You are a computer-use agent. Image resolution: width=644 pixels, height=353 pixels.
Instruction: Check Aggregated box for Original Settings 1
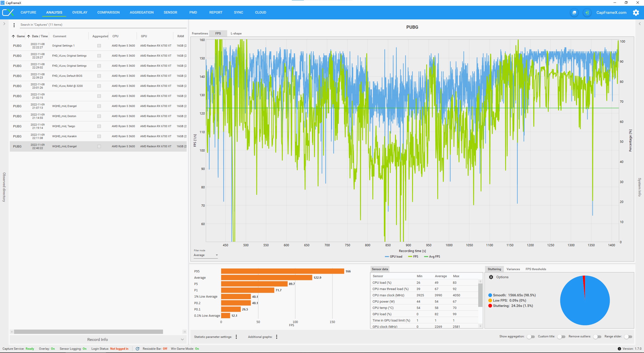tap(99, 46)
